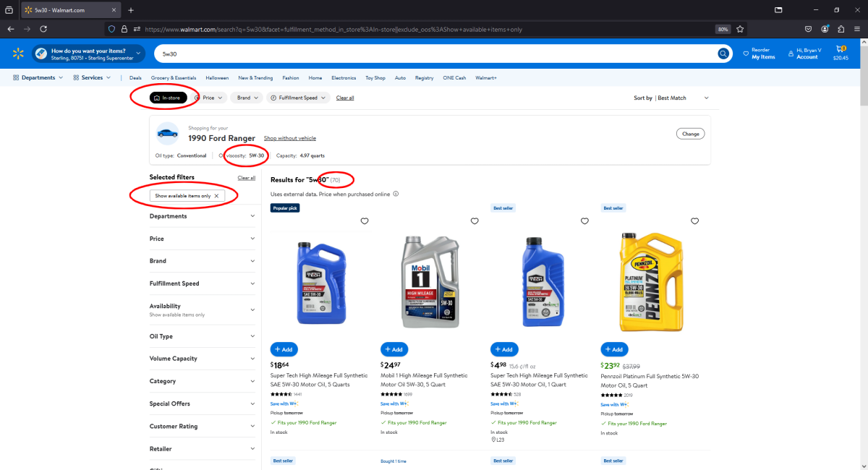Open site permissions icon in address bar
Viewport: 868px width, 470px height.
(136, 29)
